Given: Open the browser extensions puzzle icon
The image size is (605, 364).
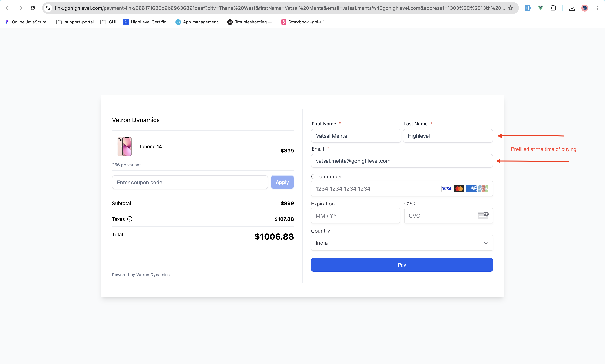Looking at the screenshot, I should coord(553,8).
